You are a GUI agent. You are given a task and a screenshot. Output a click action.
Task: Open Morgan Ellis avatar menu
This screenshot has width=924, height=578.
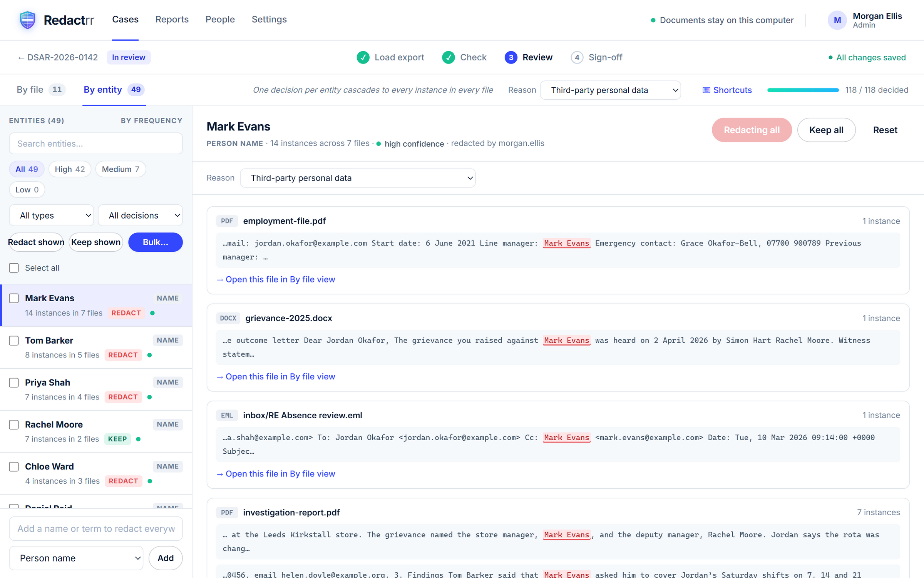pos(837,20)
